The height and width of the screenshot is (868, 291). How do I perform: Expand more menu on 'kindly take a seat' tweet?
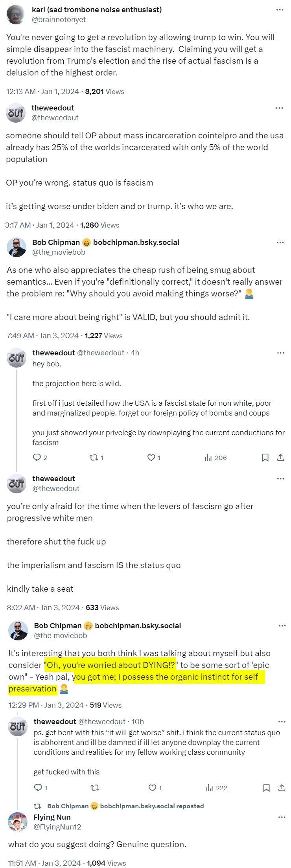click(280, 479)
